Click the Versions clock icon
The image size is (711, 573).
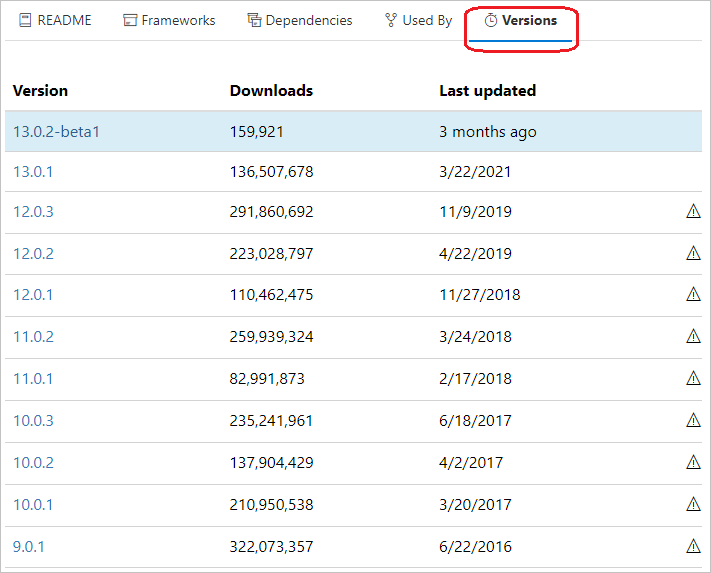(x=491, y=20)
